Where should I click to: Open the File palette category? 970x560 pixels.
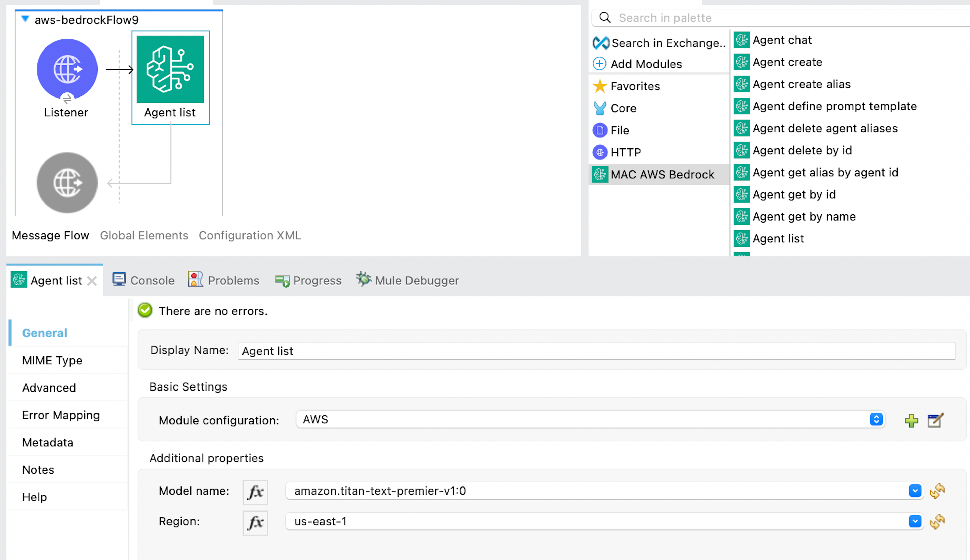[611, 130]
